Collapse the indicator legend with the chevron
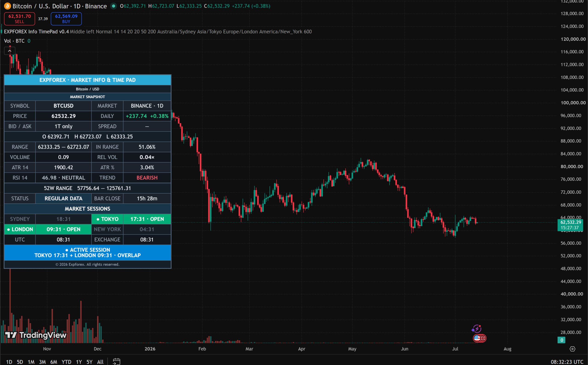Viewport: 588px width, 365px height. pos(10,51)
